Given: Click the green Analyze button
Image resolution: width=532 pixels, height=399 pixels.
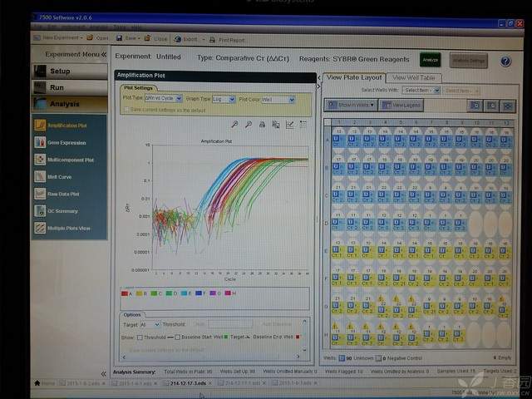Looking at the screenshot, I should pos(431,60).
